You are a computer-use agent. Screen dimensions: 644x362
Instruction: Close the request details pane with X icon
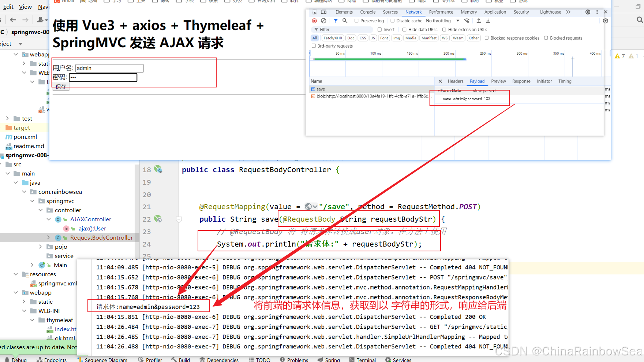coord(440,81)
